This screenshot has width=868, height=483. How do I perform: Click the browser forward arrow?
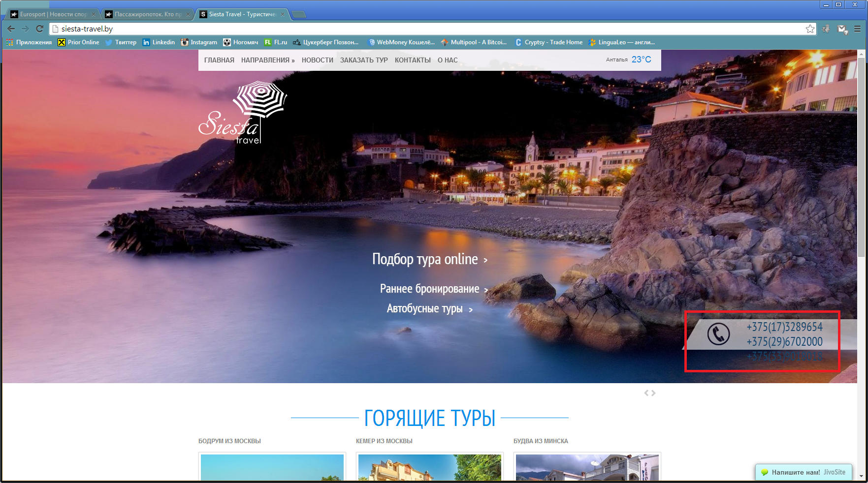(x=26, y=29)
